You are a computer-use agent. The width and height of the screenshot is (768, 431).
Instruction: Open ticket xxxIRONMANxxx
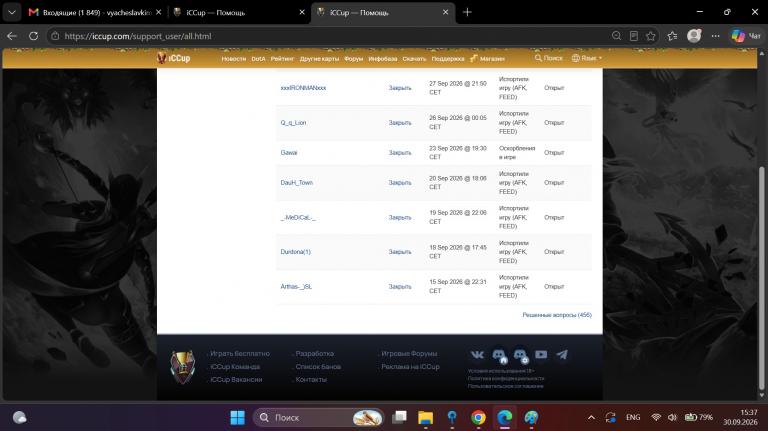click(303, 88)
